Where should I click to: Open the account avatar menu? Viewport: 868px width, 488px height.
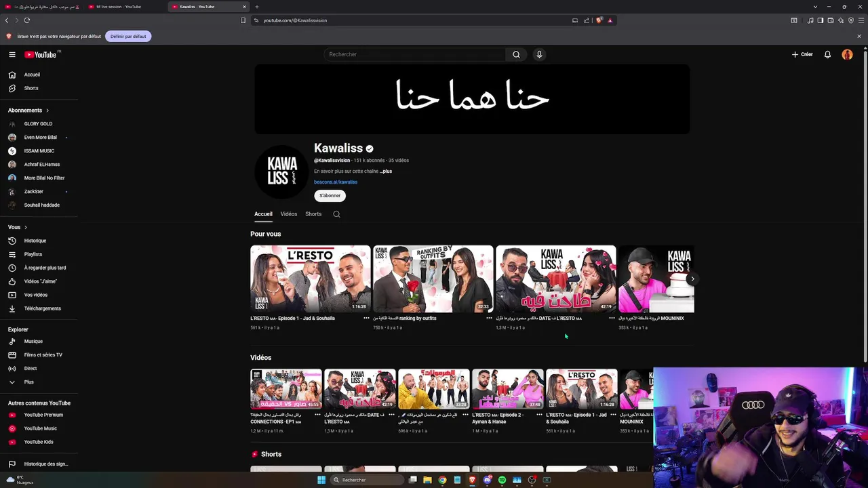[x=847, y=54]
